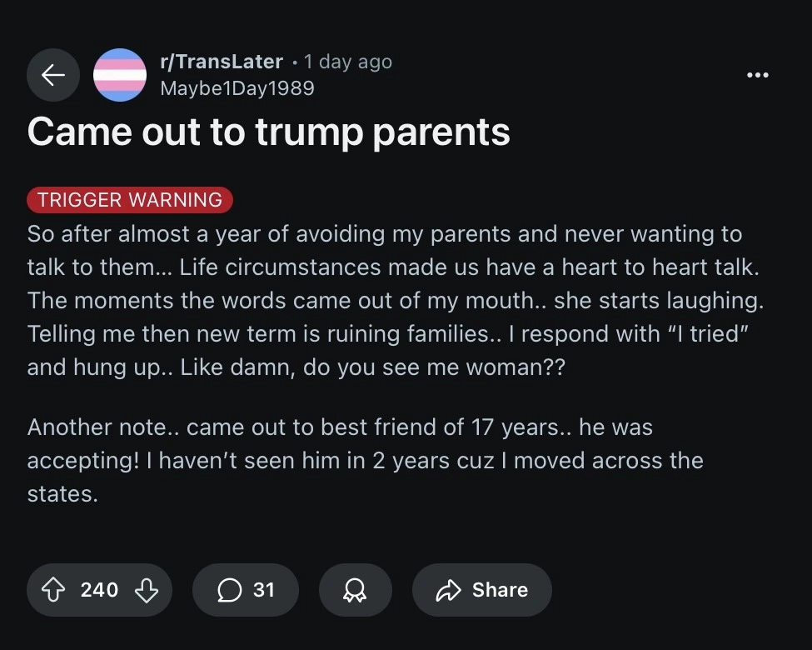Open the three-dot overflow menu
Screen dimensions: 812x650
pos(758,75)
